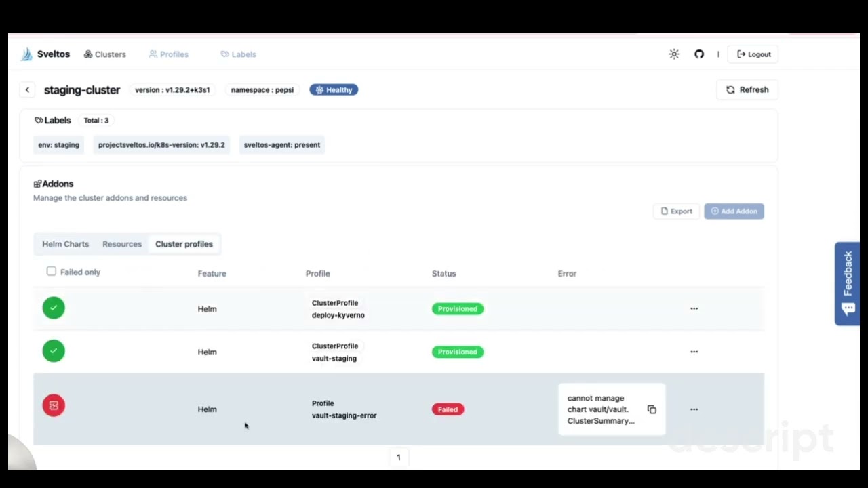The width and height of the screenshot is (868, 488).
Task: Open the Profiles navigation item
Action: [169, 54]
